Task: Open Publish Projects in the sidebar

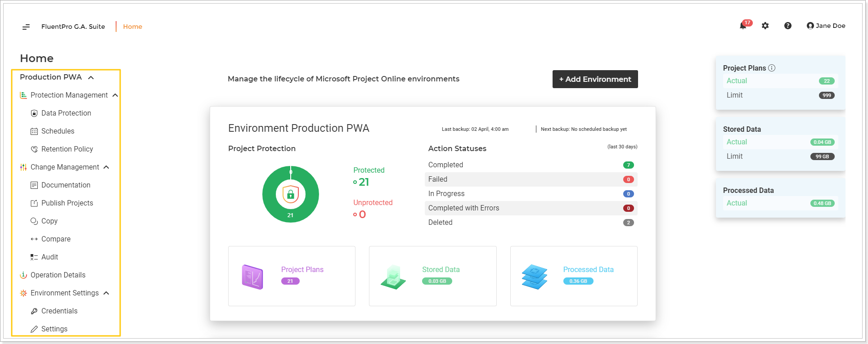Action: pyautogui.click(x=67, y=203)
